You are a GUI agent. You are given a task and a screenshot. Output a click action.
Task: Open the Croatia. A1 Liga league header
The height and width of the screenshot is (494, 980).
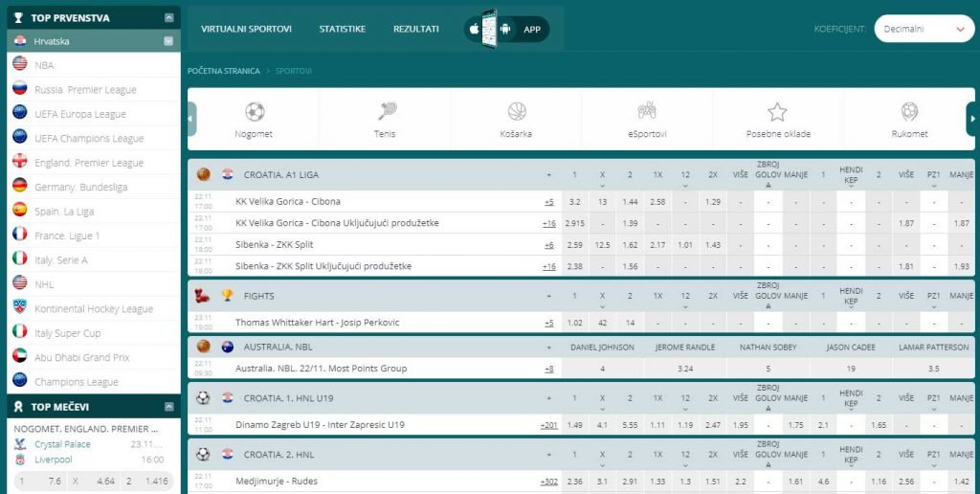(x=281, y=174)
